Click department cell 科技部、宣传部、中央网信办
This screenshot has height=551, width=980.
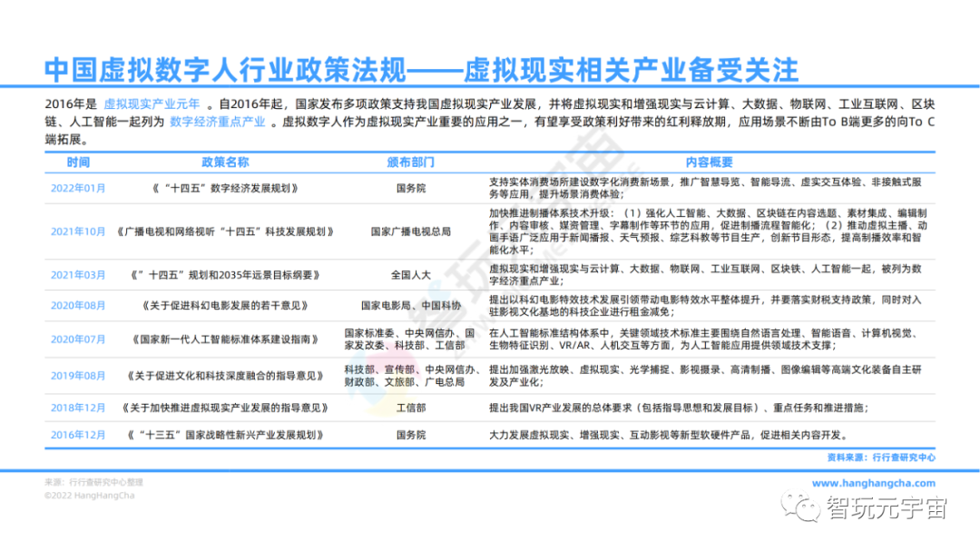point(412,376)
